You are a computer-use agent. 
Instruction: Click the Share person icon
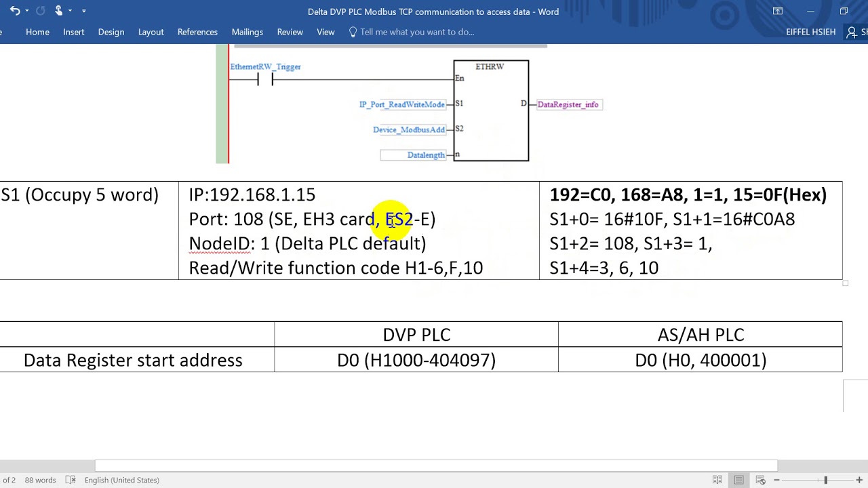tap(852, 32)
